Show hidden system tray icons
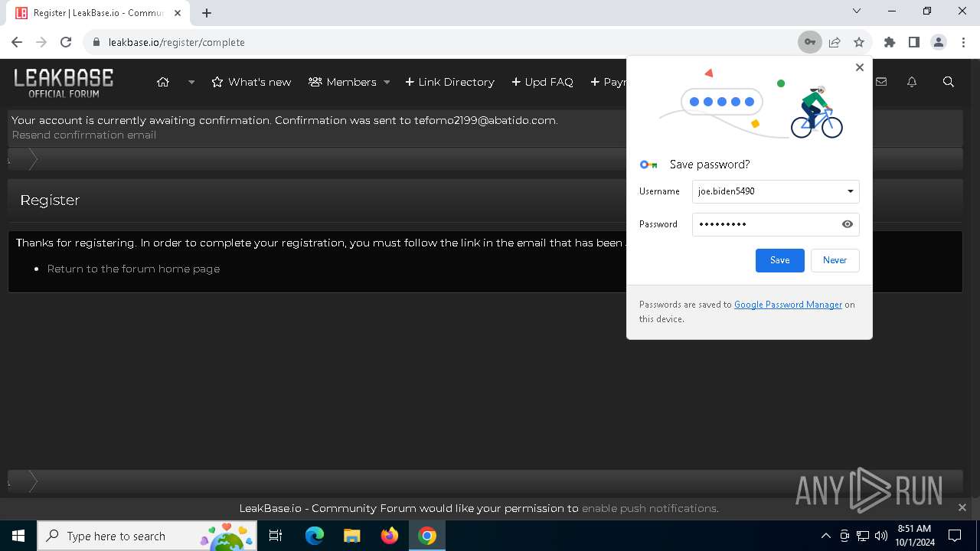The image size is (980, 551). [825, 536]
